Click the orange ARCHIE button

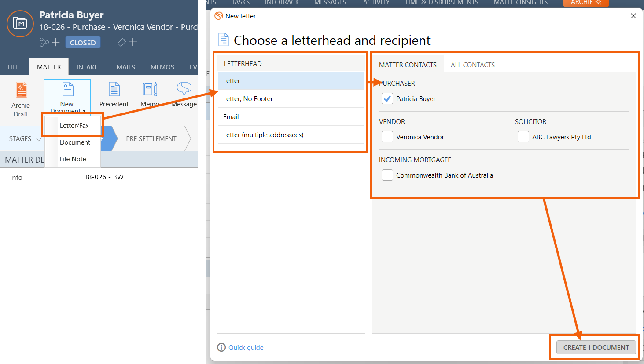586,3
